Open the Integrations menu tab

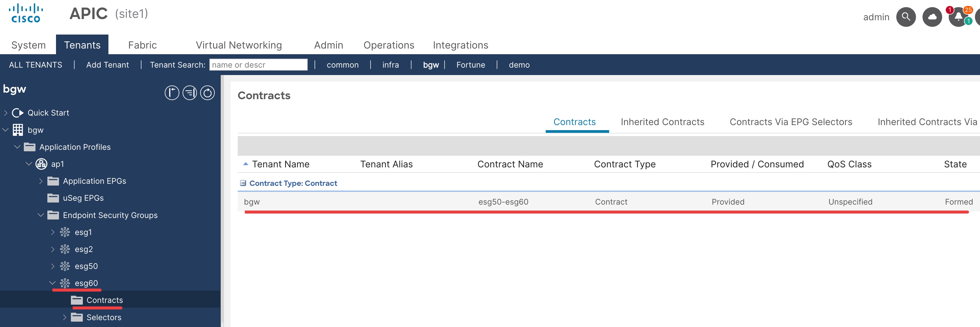(460, 45)
